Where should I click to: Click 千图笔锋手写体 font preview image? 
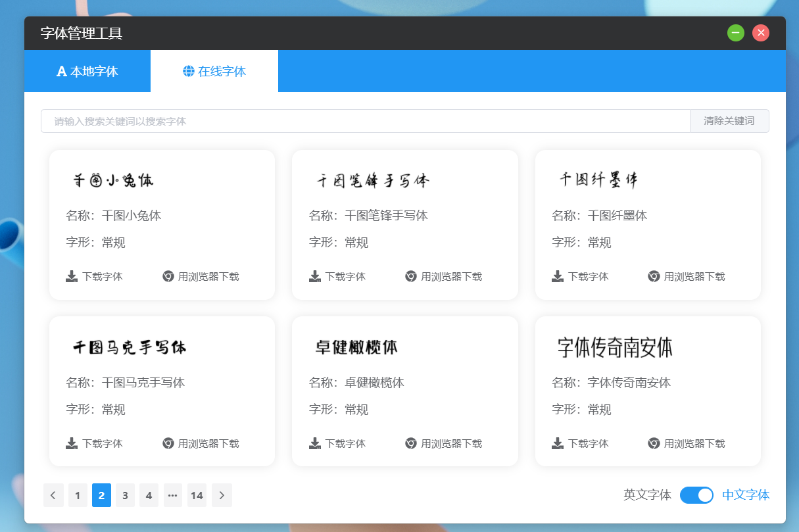click(372, 180)
